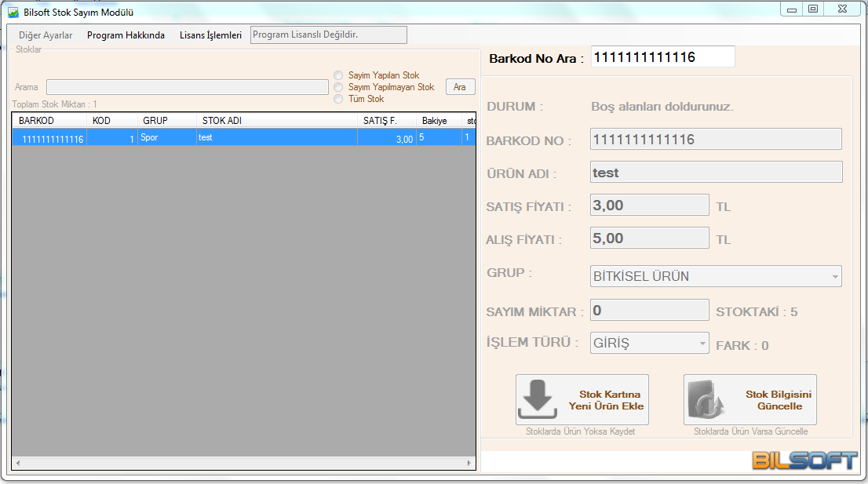The height and width of the screenshot is (484, 868).
Task: Focus the Arama search field
Action: click(187, 87)
